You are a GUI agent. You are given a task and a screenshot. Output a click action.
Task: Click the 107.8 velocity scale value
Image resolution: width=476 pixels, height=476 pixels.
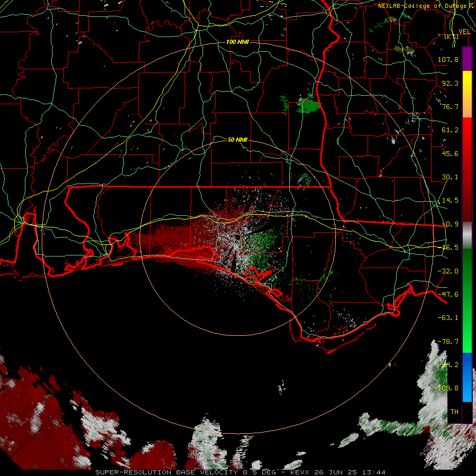pyautogui.click(x=448, y=59)
